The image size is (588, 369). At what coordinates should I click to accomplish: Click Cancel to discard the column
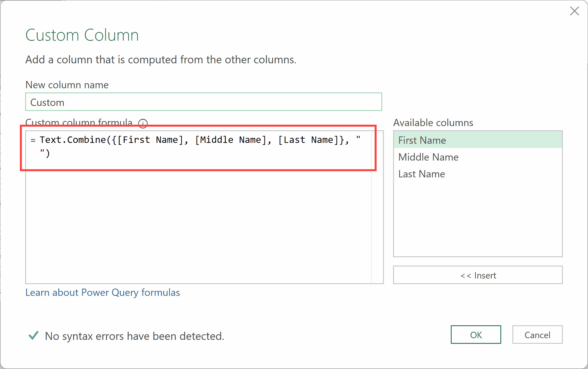tap(537, 335)
